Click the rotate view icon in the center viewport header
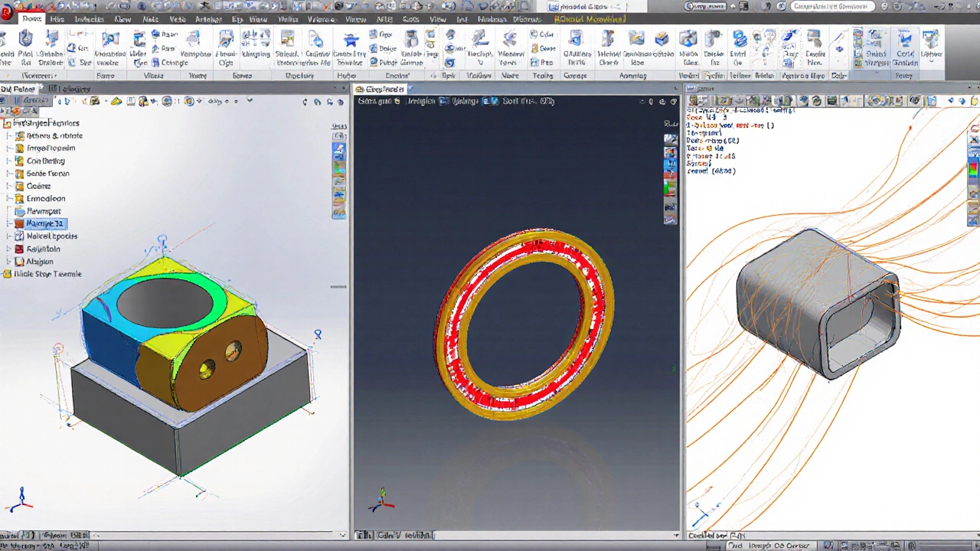This screenshot has height=551, width=980. [663, 100]
